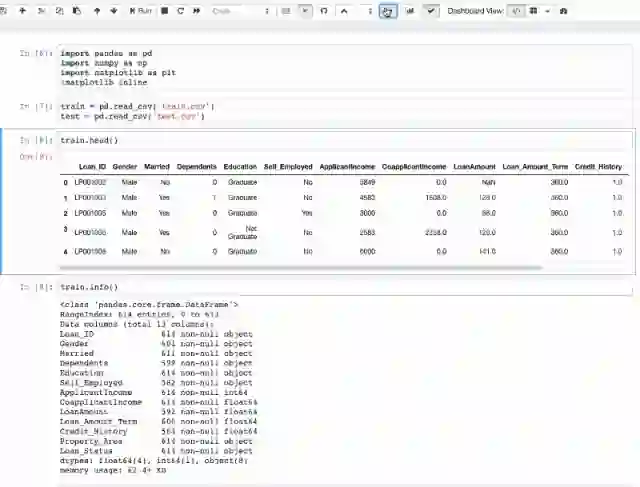Move selected cell down with arrow icon
The width and height of the screenshot is (640, 487).
114,11
